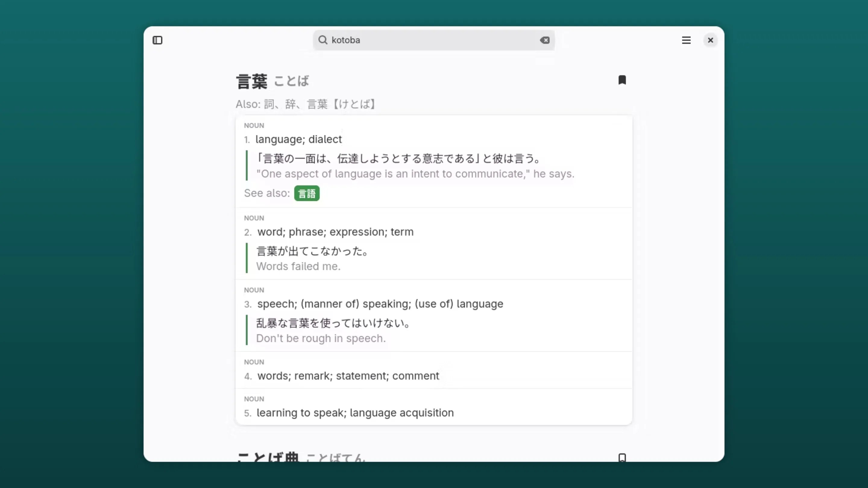Open the green 言語 see-also badge
This screenshot has height=488, width=868.
(x=307, y=193)
